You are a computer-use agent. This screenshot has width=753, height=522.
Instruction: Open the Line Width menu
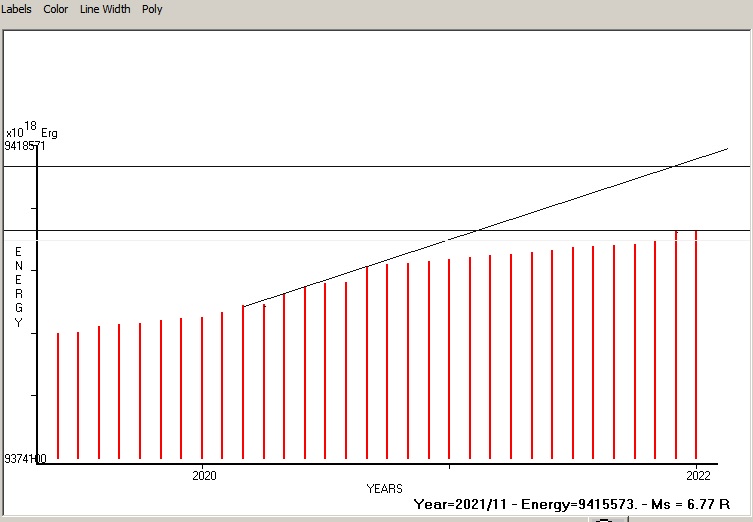click(105, 9)
